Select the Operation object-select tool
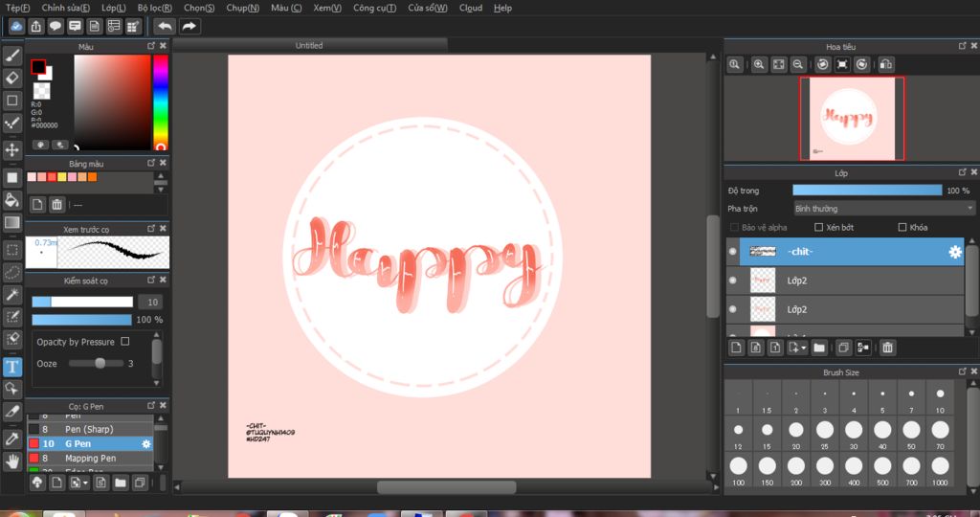This screenshot has height=517, width=980. click(11, 389)
